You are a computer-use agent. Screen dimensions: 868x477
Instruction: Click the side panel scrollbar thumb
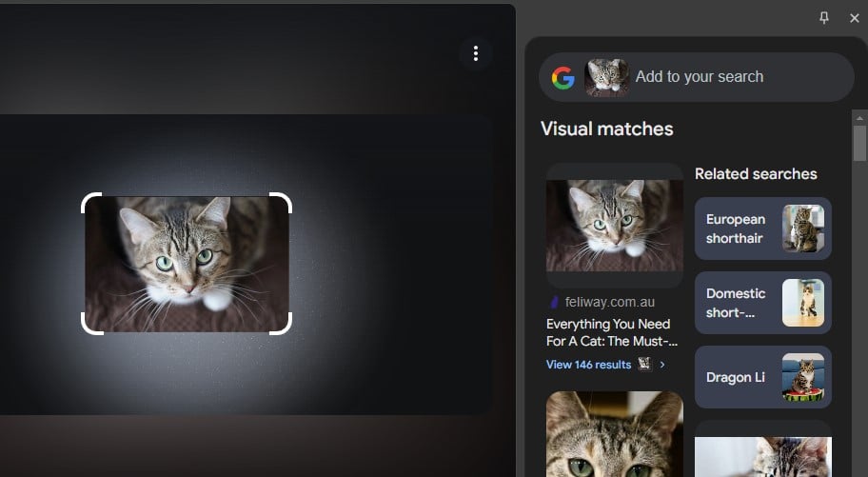pyautogui.click(x=859, y=143)
